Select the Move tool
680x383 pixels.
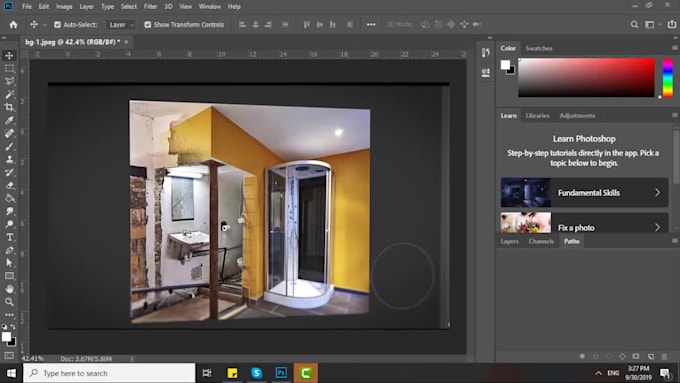(9, 55)
